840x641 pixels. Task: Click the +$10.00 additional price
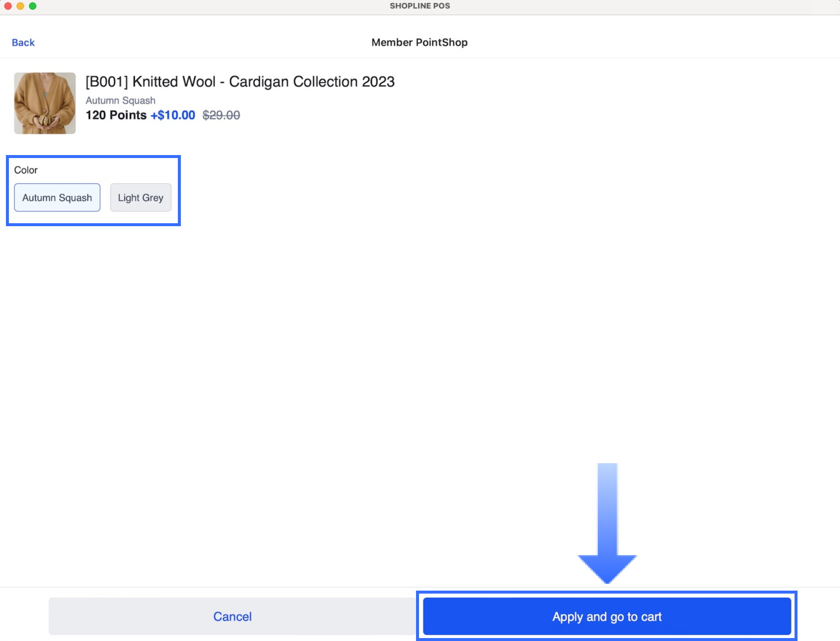(x=173, y=115)
